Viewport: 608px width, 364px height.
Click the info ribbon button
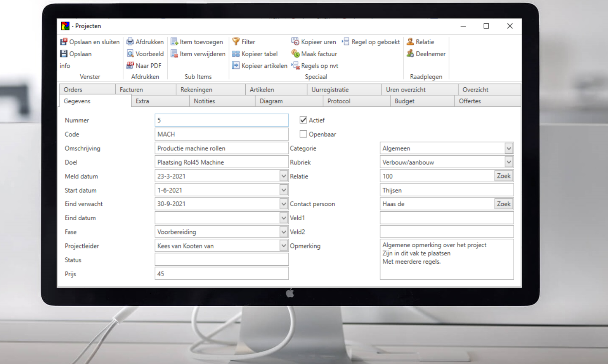tap(65, 66)
